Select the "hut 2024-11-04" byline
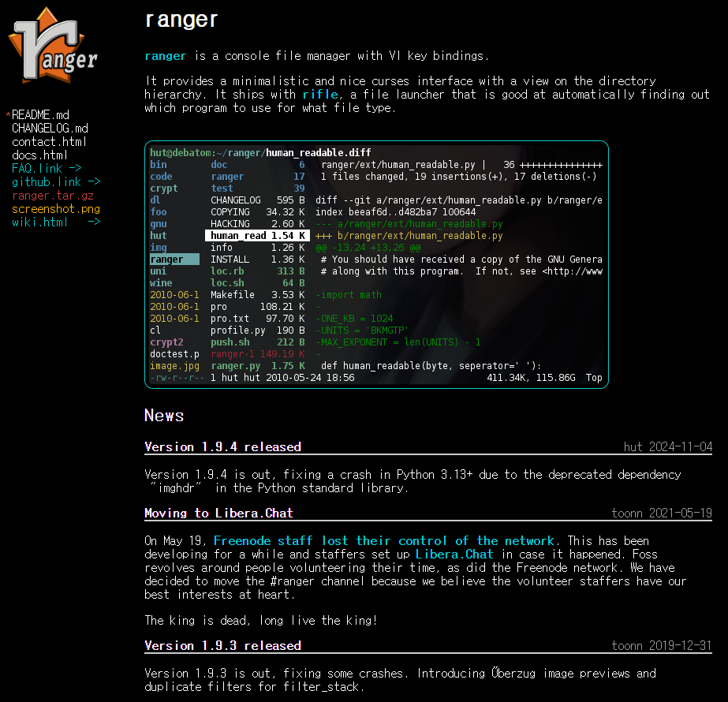Viewport: 728px width, 702px height. click(667, 447)
